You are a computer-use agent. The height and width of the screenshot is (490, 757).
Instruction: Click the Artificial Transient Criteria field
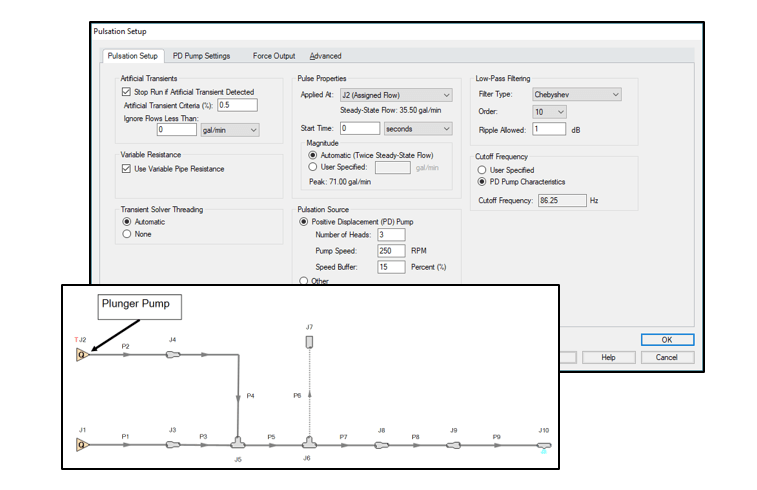click(x=237, y=105)
